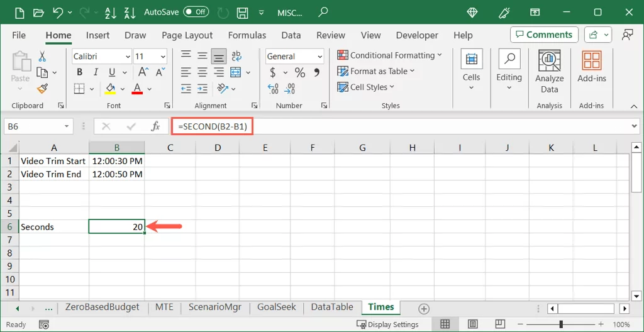
Task: Click in the Name Box showing B6
Action: [35, 126]
